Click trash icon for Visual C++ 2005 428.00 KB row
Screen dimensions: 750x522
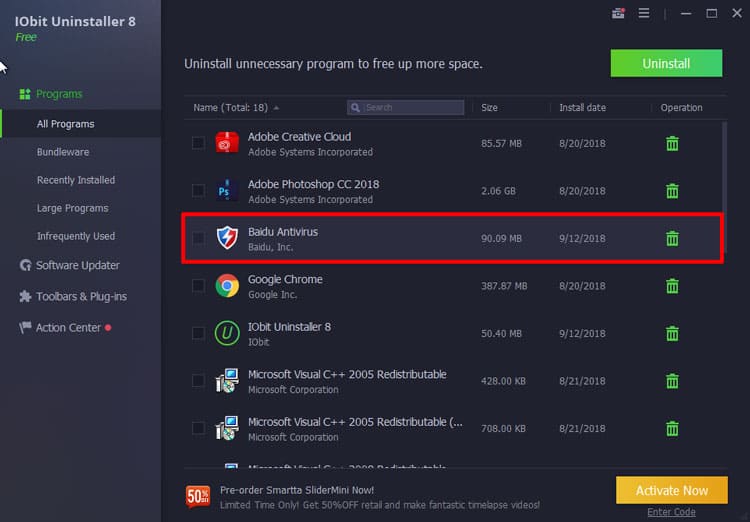[x=672, y=381]
